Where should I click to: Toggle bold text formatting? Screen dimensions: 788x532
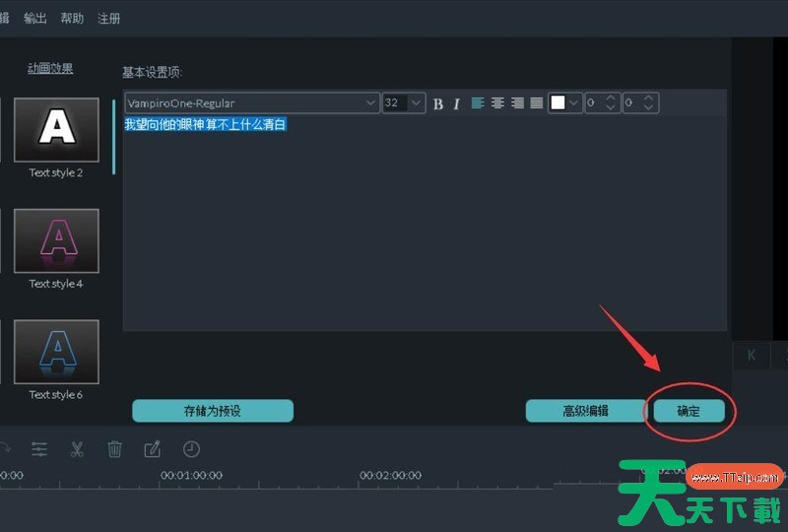438,103
